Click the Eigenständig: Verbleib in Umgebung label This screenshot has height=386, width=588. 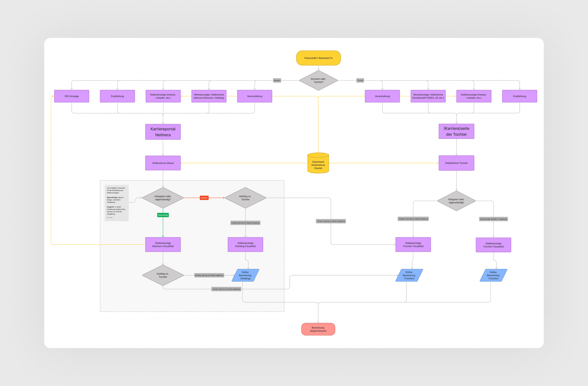493,219
